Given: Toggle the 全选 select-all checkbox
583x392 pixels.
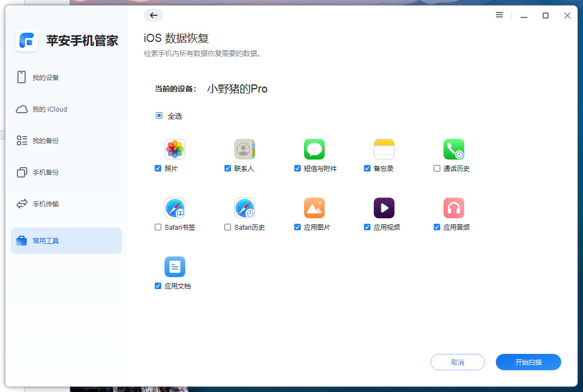Looking at the screenshot, I should click(159, 115).
